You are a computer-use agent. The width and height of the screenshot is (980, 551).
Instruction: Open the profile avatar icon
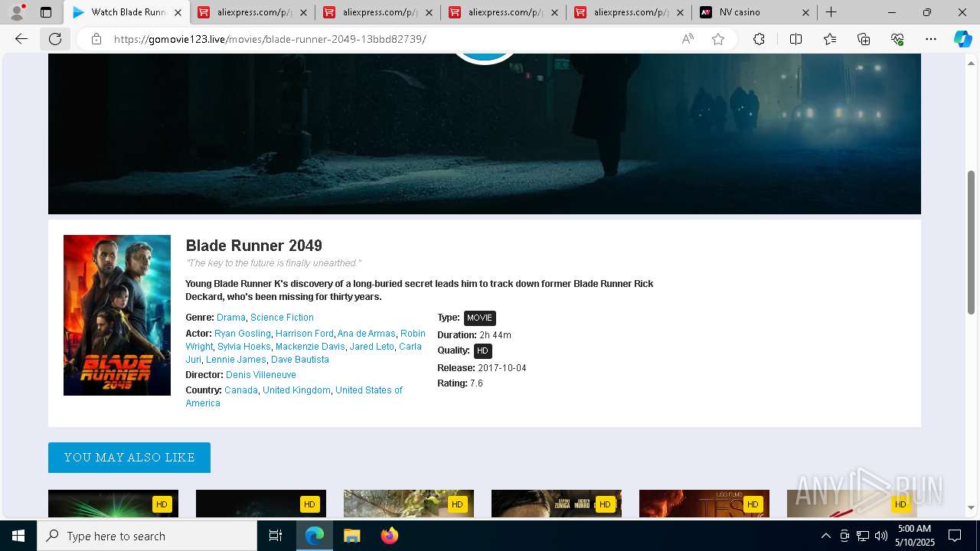click(17, 12)
